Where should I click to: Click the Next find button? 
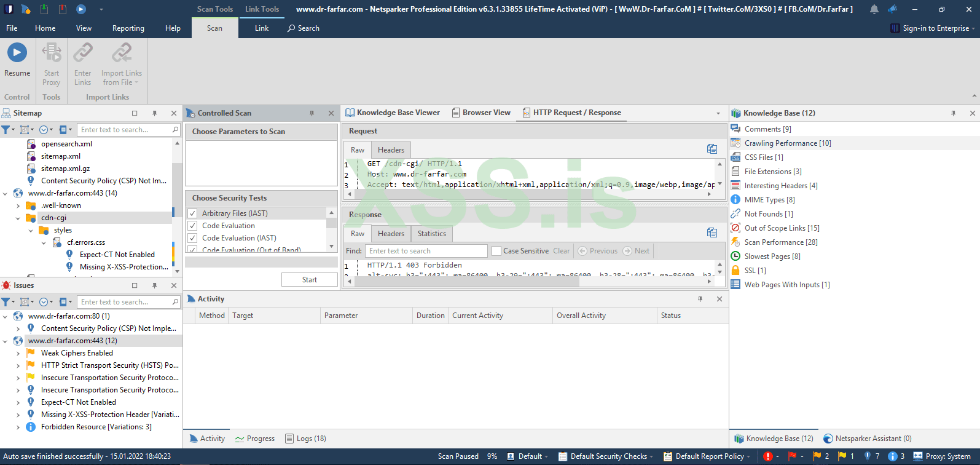pyautogui.click(x=637, y=251)
